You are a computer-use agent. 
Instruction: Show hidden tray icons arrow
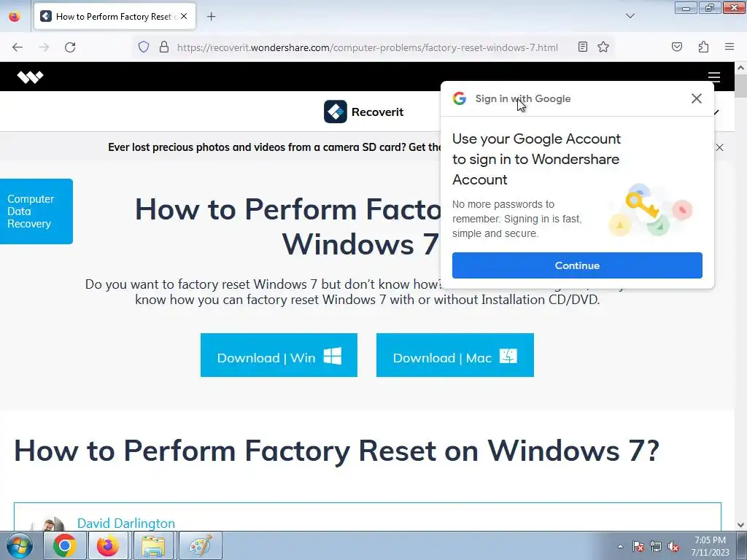click(620, 546)
